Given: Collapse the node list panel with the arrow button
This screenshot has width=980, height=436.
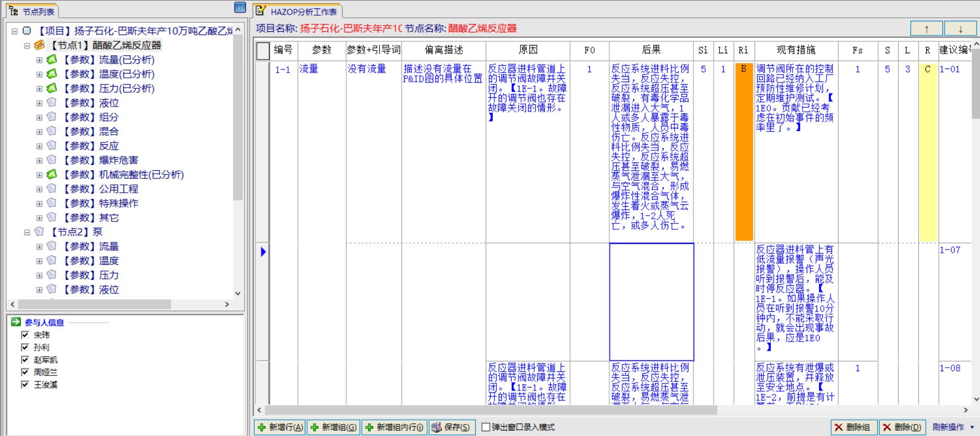Looking at the screenshot, I should (x=240, y=7).
